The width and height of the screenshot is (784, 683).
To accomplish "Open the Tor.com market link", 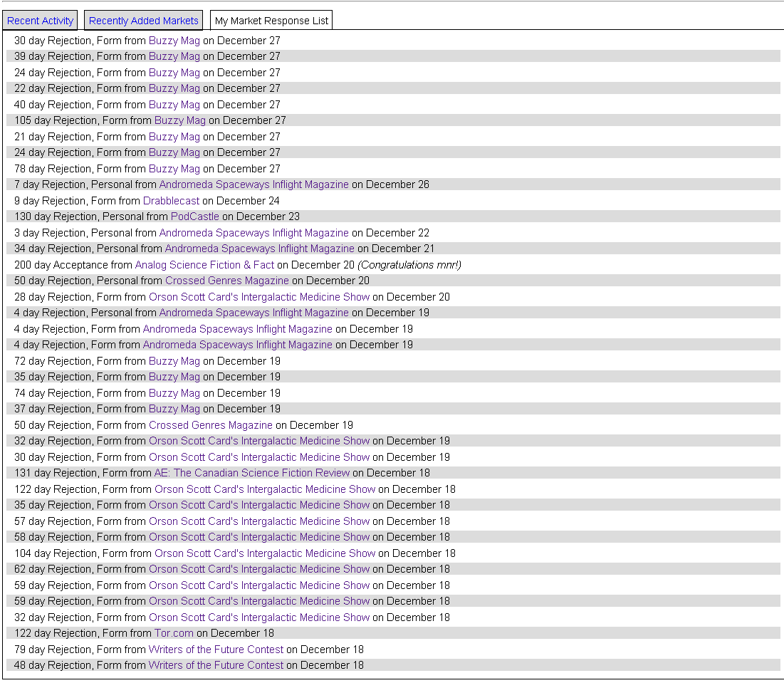I will (174, 633).
